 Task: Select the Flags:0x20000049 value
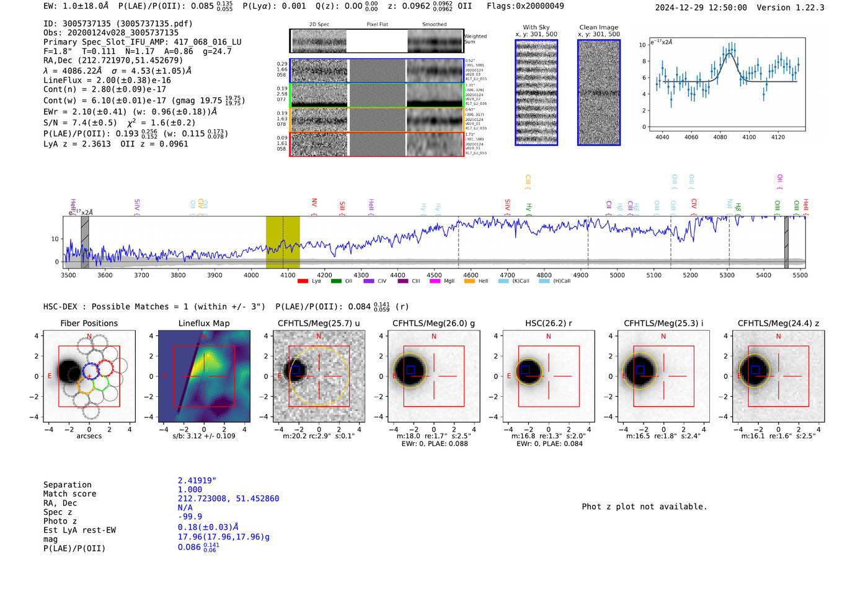coord(525,6)
